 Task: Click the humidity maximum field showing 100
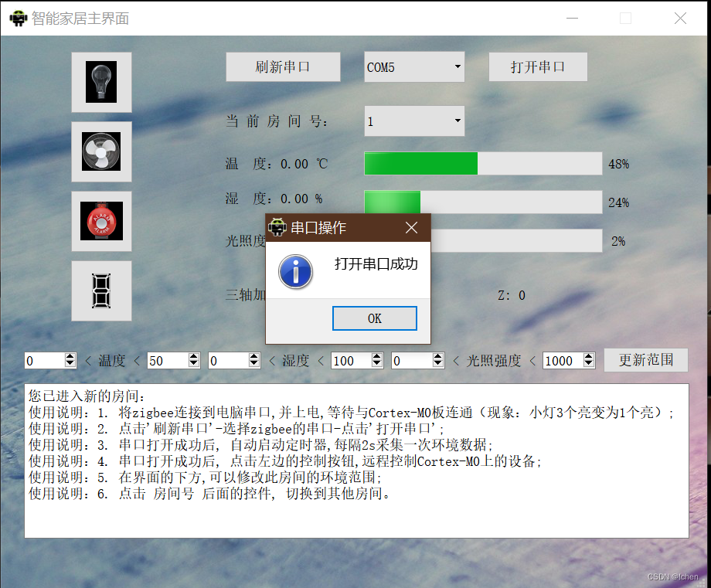[352, 360]
